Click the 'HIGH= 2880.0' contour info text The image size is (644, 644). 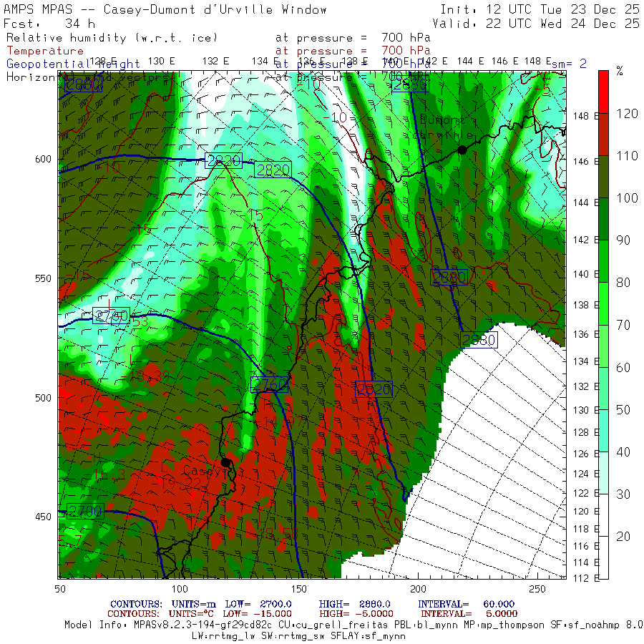(354, 604)
